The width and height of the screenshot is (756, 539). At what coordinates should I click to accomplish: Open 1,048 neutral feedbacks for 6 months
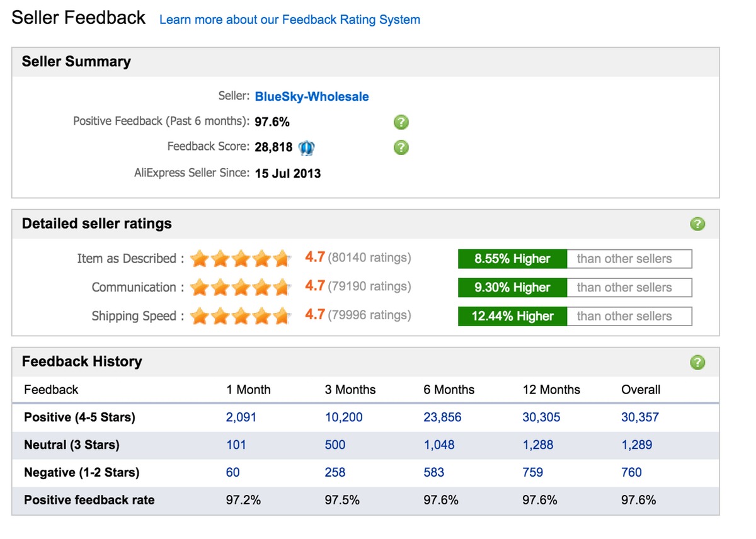(443, 445)
